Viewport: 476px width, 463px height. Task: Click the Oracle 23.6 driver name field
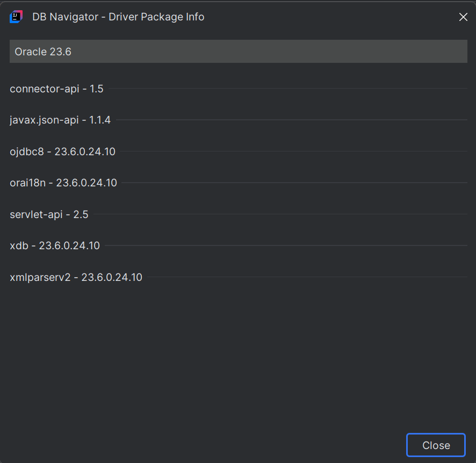click(x=238, y=51)
